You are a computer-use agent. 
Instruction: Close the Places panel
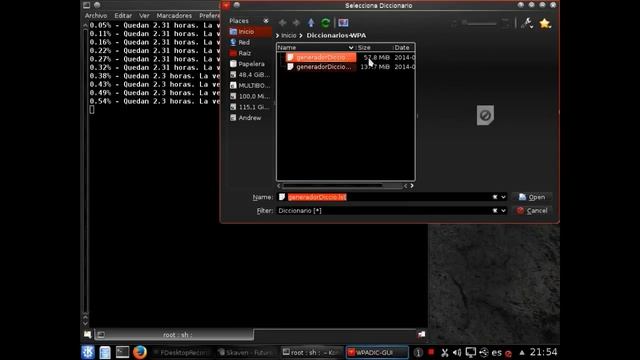point(266,21)
